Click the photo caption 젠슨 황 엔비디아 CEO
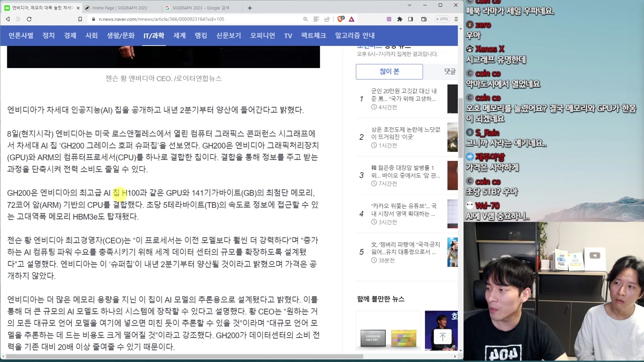The image size is (644, 362). click(163, 78)
